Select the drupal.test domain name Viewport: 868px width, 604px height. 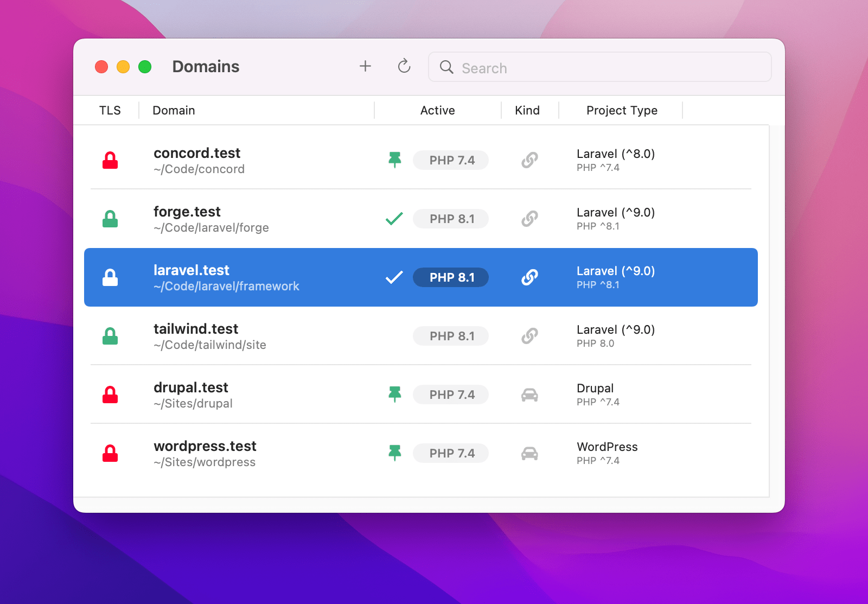pos(191,387)
